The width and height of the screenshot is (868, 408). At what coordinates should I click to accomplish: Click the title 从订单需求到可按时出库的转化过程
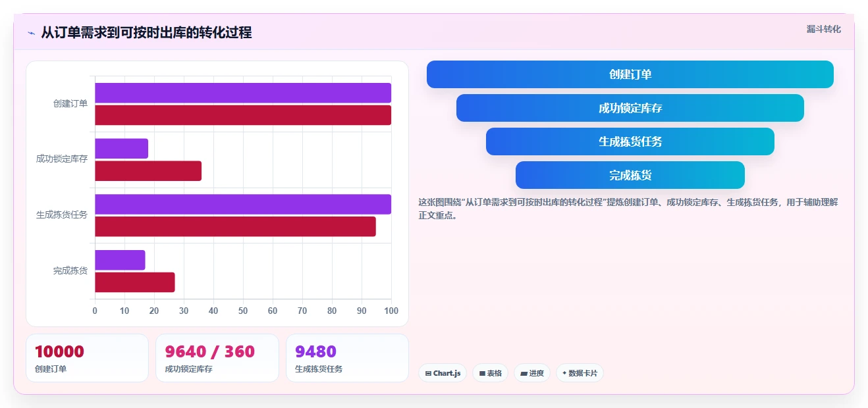[146, 33]
